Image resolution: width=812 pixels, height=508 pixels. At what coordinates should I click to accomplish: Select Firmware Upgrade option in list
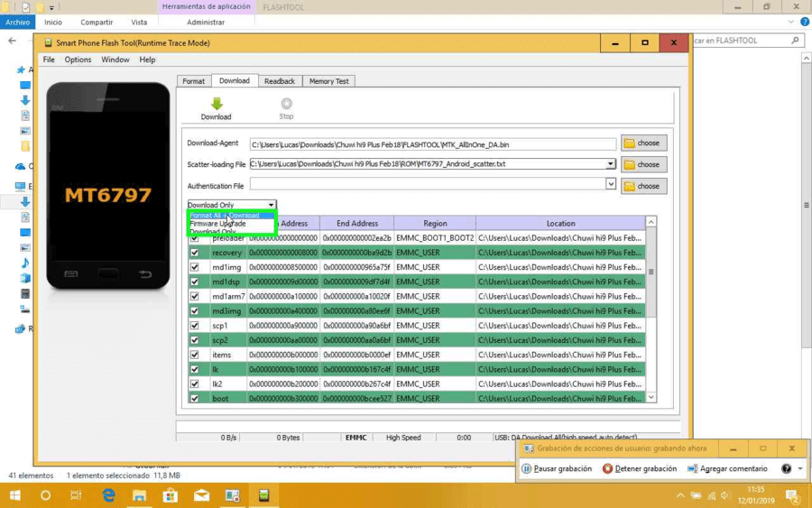coord(231,224)
